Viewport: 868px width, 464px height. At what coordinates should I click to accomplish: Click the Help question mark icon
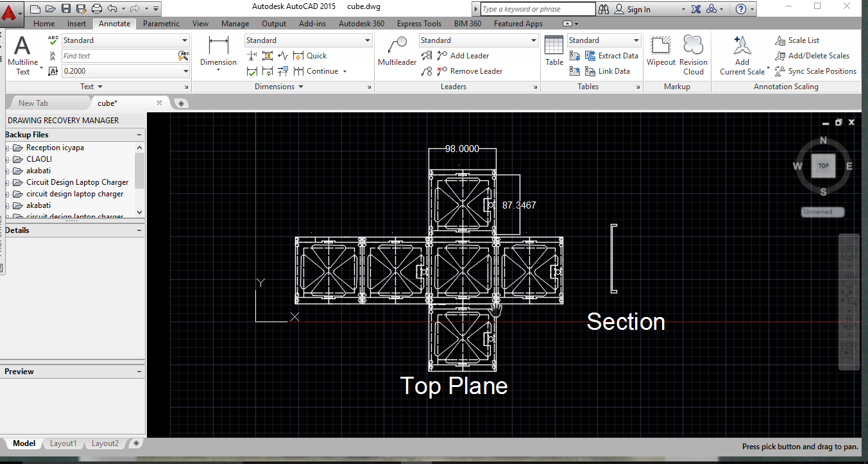click(x=741, y=9)
